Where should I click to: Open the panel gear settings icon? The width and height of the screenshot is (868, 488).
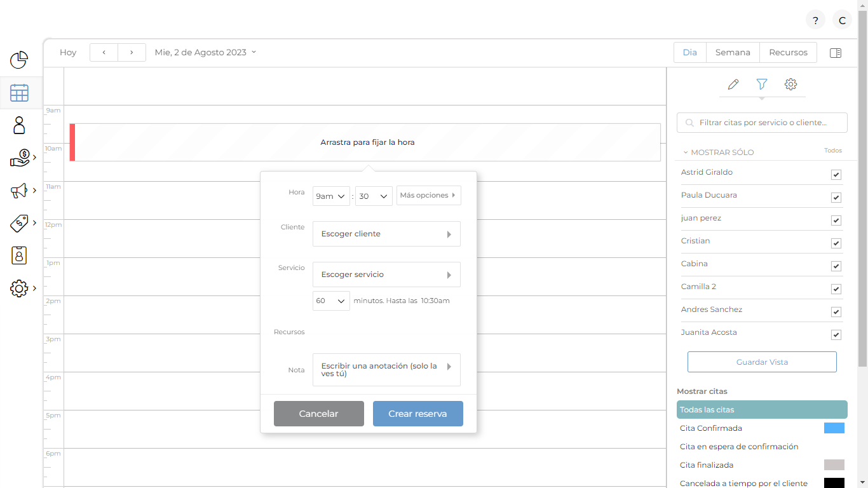pyautogui.click(x=790, y=84)
